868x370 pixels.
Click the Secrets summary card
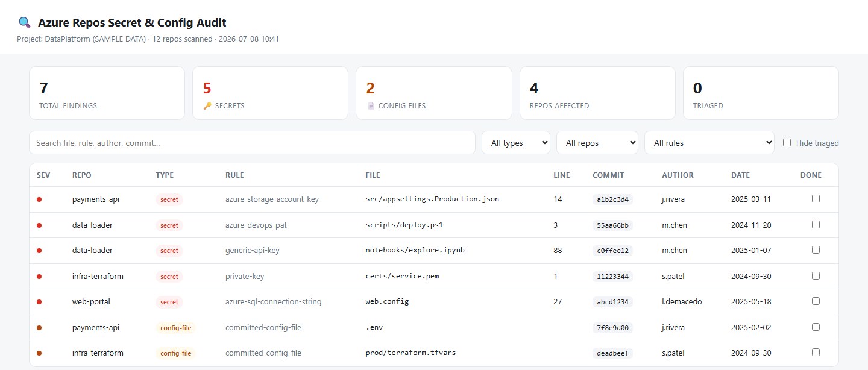pyautogui.click(x=270, y=93)
